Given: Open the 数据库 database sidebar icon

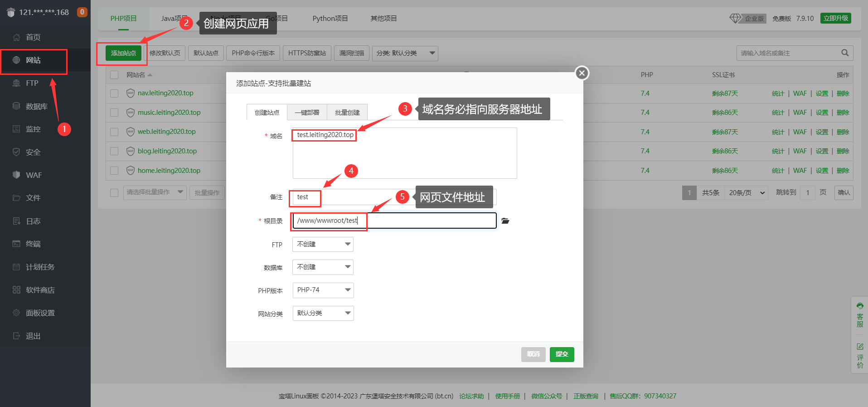Looking at the screenshot, I should pyautogui.click(x=17, y=106).
